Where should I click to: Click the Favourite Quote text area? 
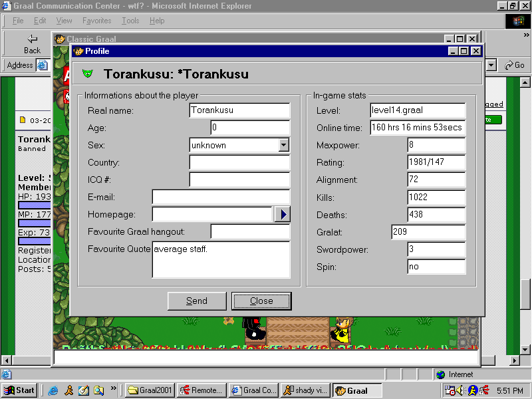point(221,259)
